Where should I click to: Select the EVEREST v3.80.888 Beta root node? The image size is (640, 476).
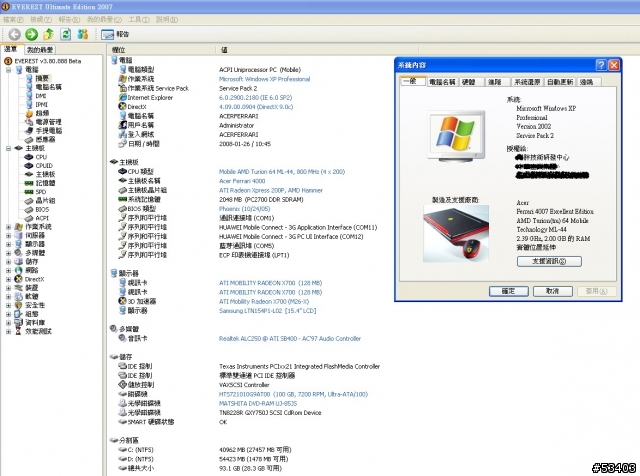point(48,61)
